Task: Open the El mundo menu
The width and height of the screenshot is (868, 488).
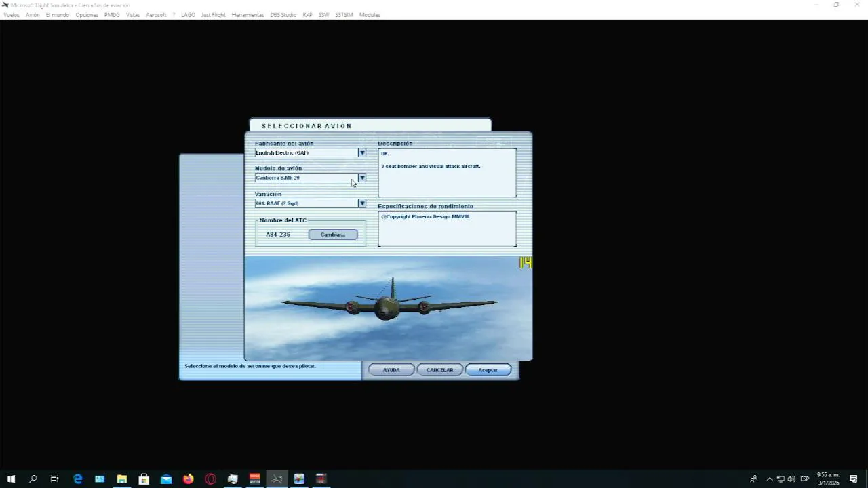Action: [58, 15]
